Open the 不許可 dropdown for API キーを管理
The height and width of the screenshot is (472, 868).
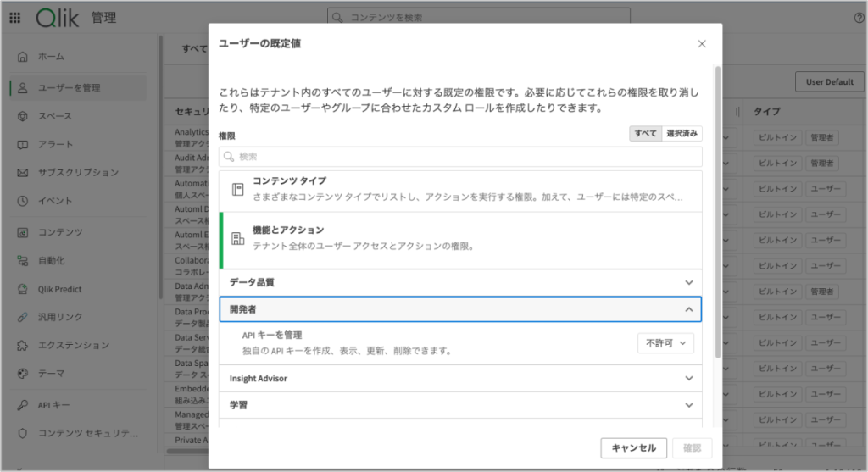pyautogui.click(x=665, y=343)
